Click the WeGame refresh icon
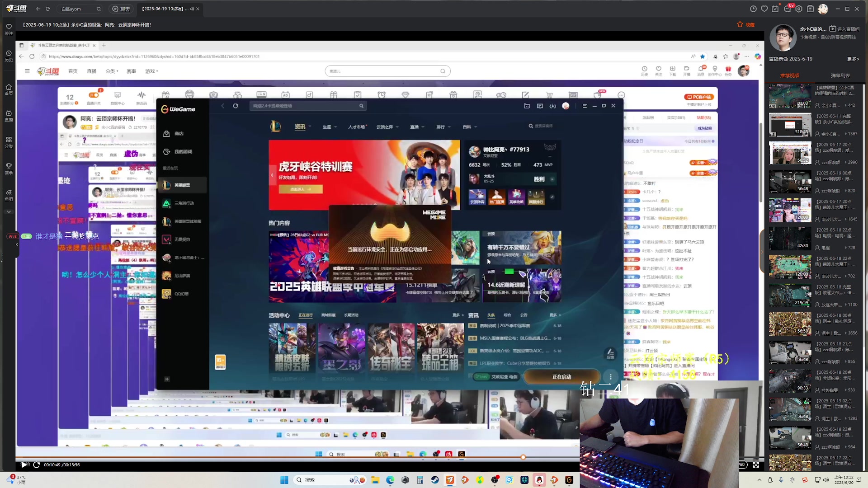Image resolution: width=868 pixels, height=488 pixels. [x=236, y=106]
